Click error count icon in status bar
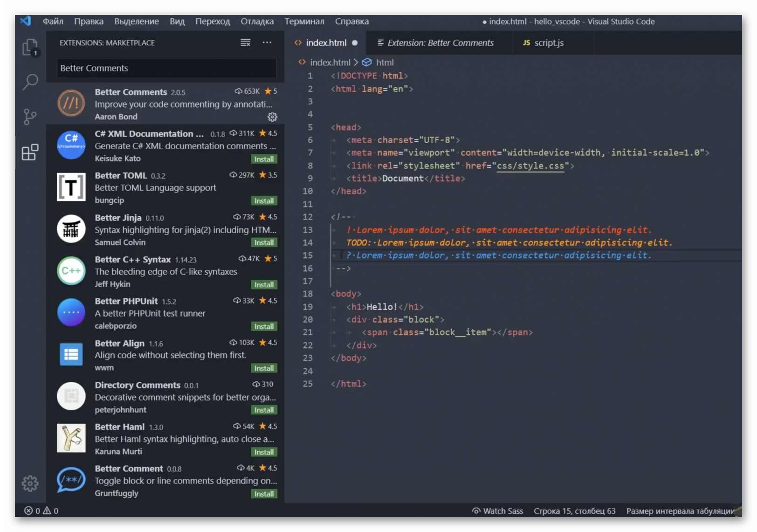 point(28,511)
